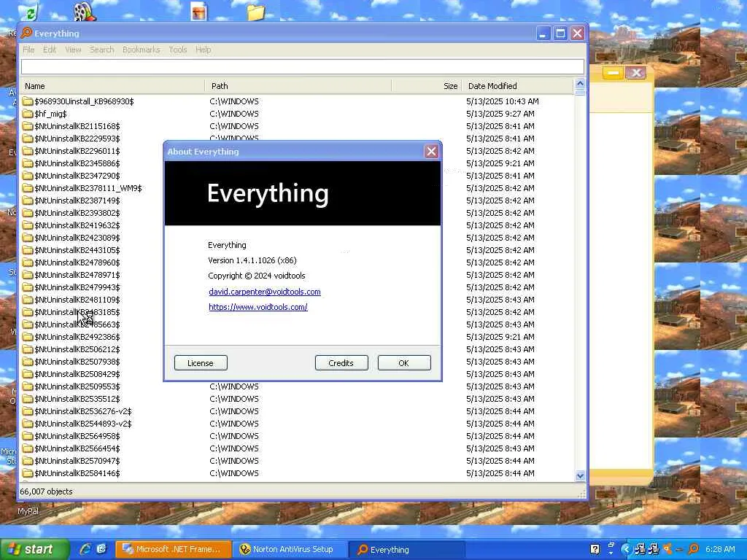Image resolution: width=747 pixels, height=560 pixels.
Task: Click the Recycle Bin desktop icon
Action: coord(30,12)
